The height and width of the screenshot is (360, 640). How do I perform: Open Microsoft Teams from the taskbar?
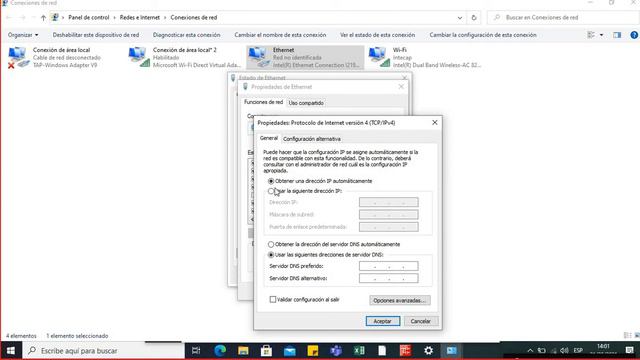coord(336,351)
